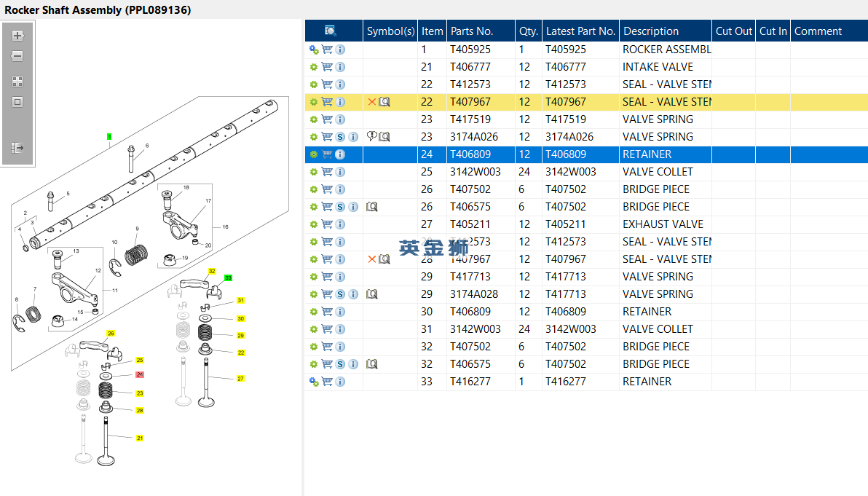Select yellow callout 32 on the diagram
The height and width of the screenshot is (496, 868).
[211, 271]
